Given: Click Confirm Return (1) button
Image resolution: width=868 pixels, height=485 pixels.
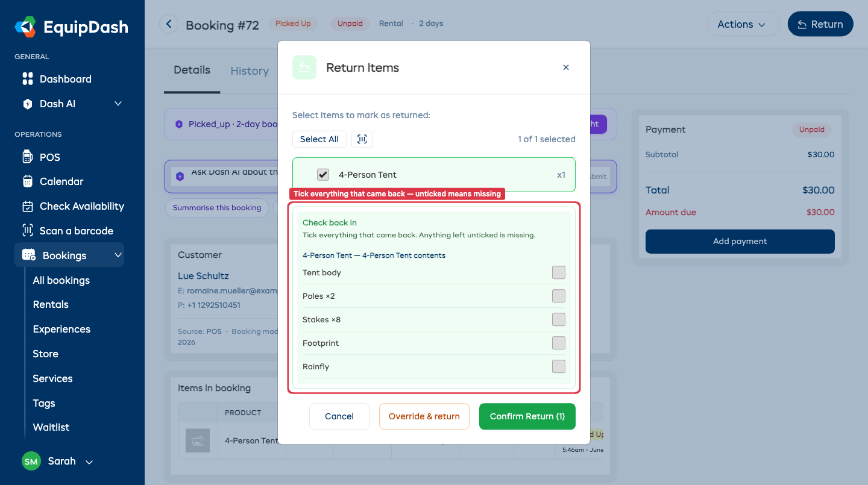Looking at the screenshot, I should (527, 416).
